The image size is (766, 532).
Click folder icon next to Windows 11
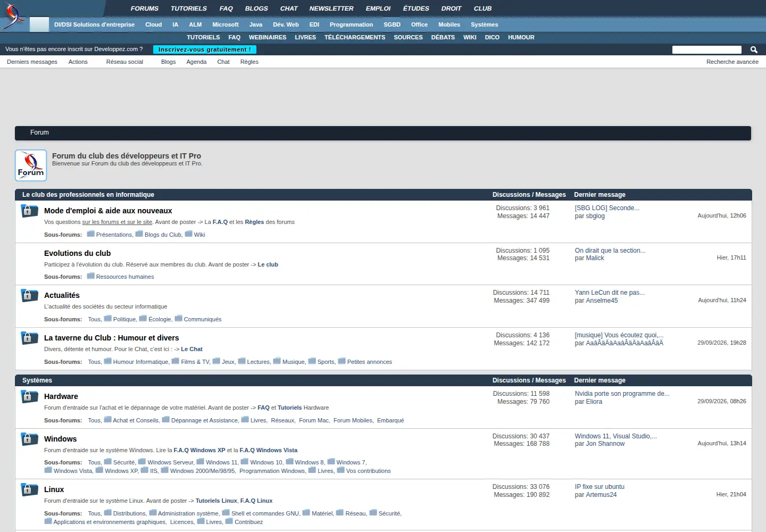[x=200, y=461]
